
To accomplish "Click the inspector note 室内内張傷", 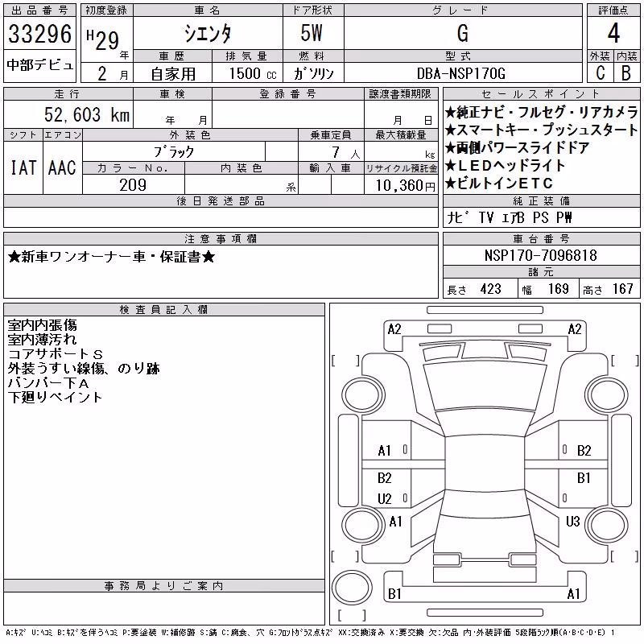I will pos(43,325).
